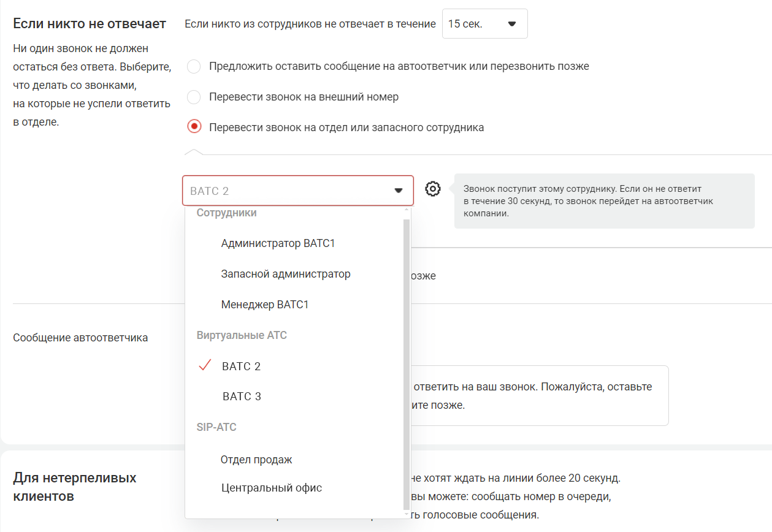The height and width of the screenshot is (532, 772).
Task: Choose Администратор ВАТС1 from the list
Action: pos(278,243)
